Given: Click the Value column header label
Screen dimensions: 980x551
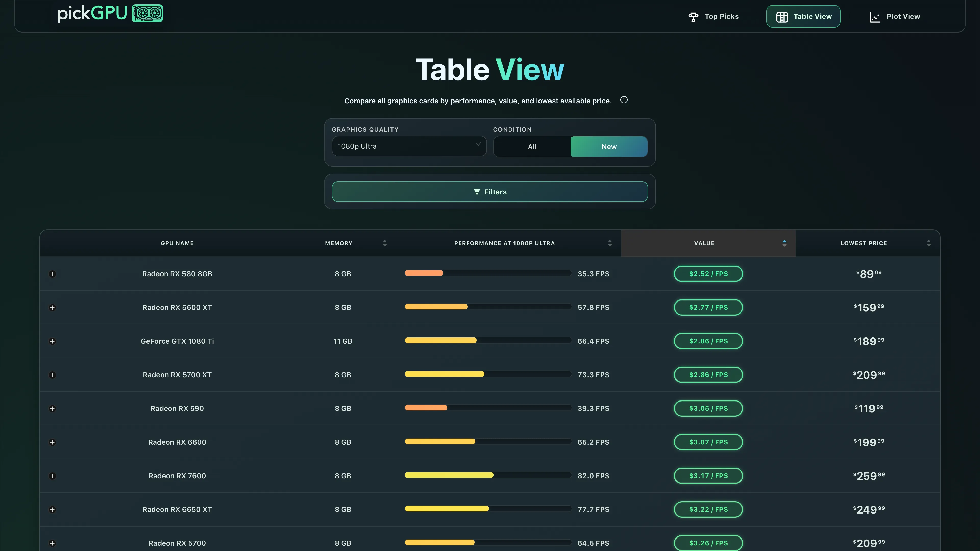Looking at the screenshot, I should 704,243.
